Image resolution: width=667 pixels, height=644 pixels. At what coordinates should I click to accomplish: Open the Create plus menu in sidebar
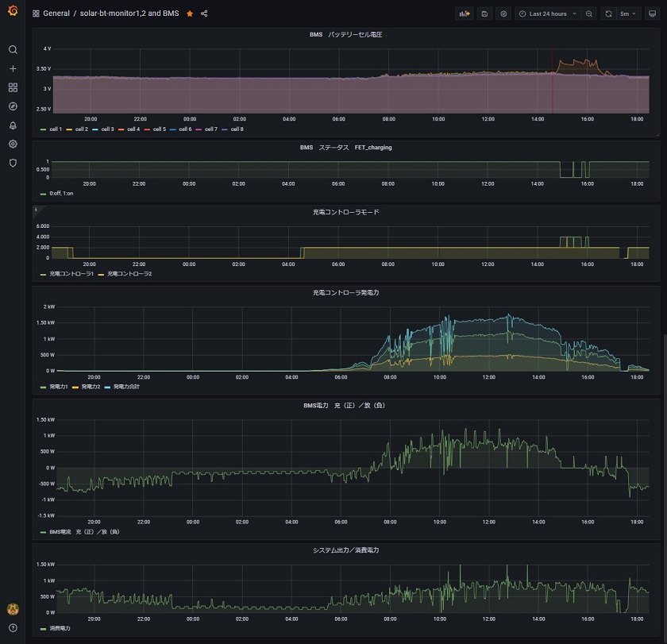[13, 68]
